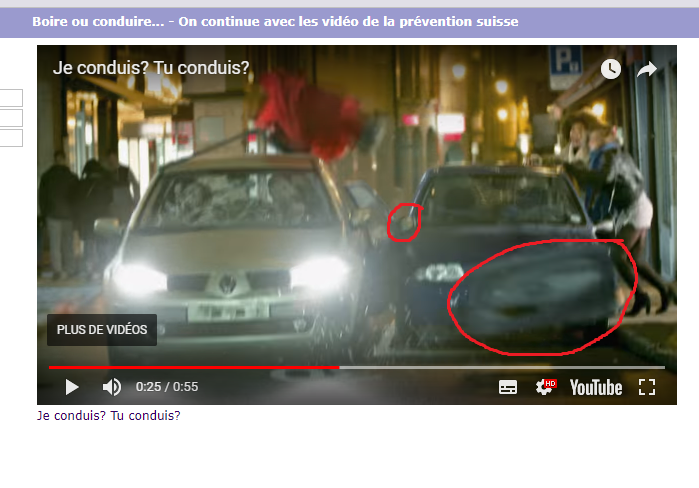Click the red-circled side mirror in the video
Screen dimensions: 699x488
pyautogui.click(x=404, y=222)
